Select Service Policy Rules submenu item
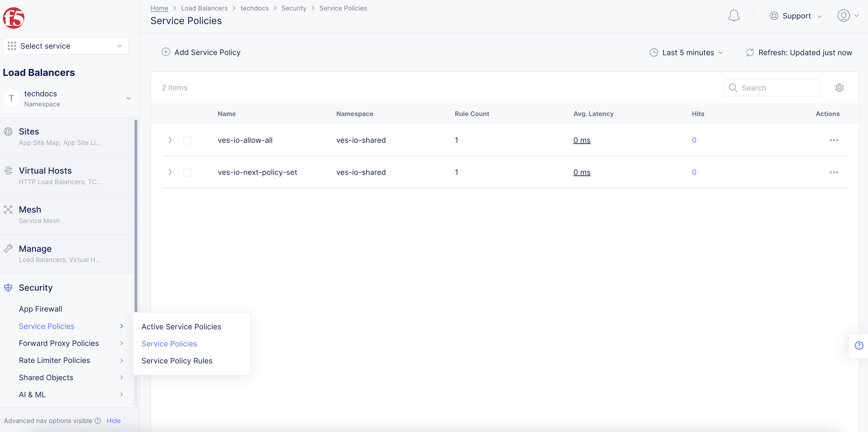 tap(177, 360)
